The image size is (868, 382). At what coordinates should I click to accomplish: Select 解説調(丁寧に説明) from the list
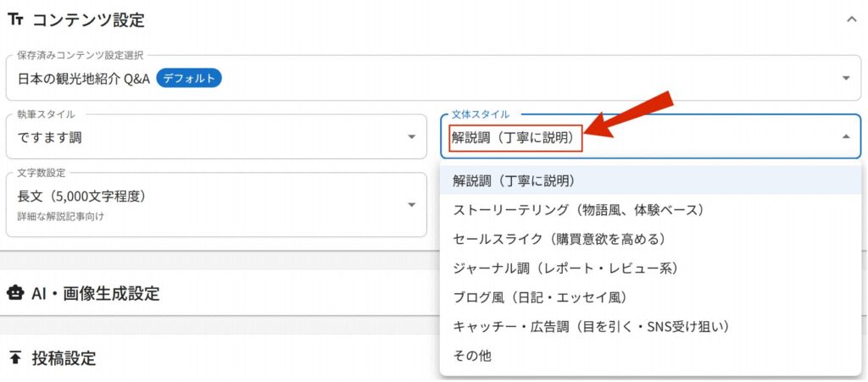click(514, 180)
